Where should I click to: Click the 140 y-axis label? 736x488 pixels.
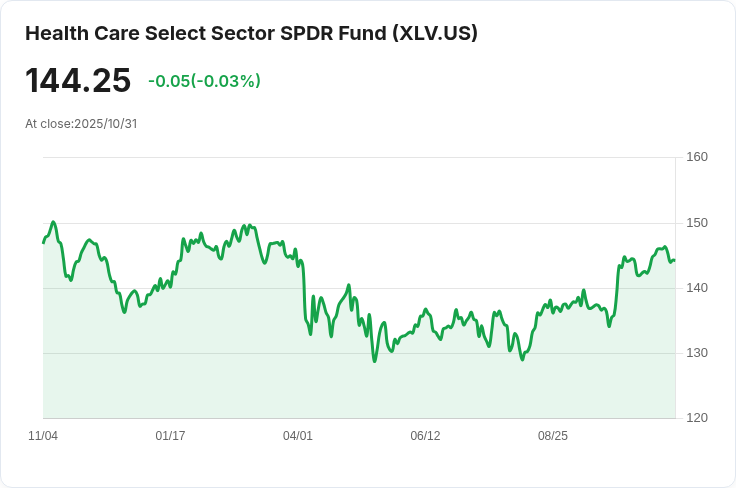697,288
